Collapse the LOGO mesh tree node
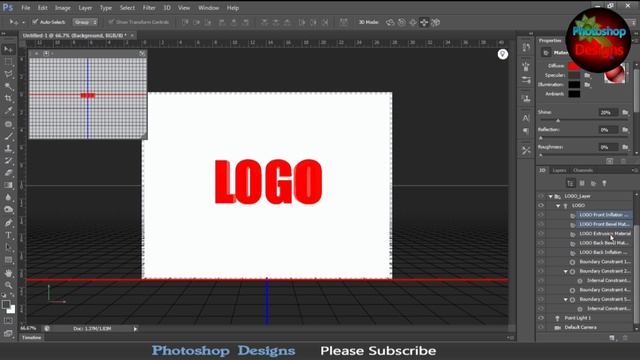 [x=558, y=206]
